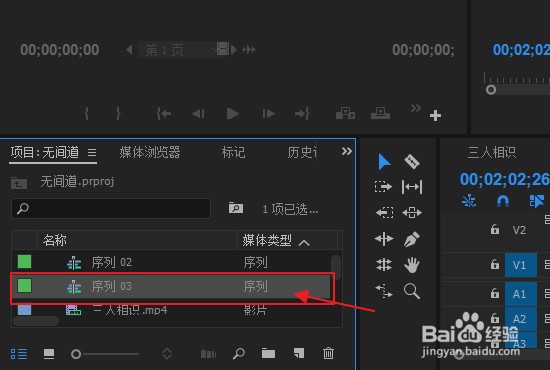Select the Pen tool
Image resolution: width=550 pixels, height=370 pixels.
pyautogui.click(x=412, y=239)
